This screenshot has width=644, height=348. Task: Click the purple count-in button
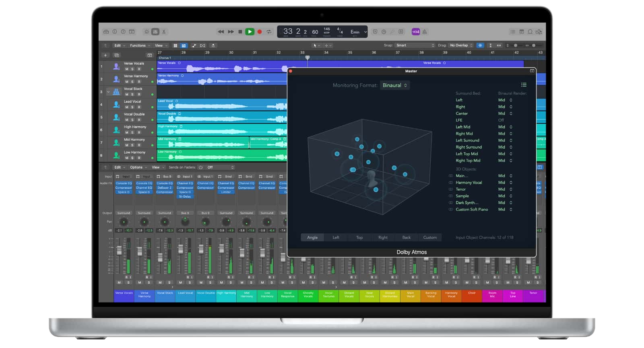(x=415, y=32)
